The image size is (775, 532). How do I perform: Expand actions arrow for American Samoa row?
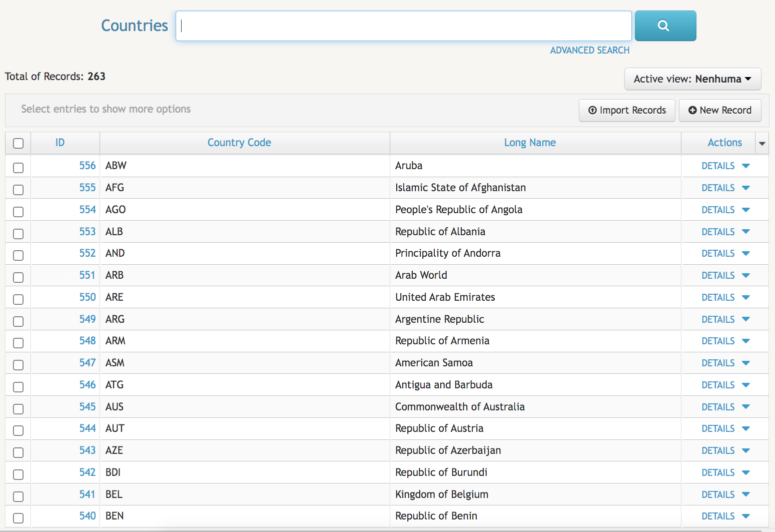point(745,363)
